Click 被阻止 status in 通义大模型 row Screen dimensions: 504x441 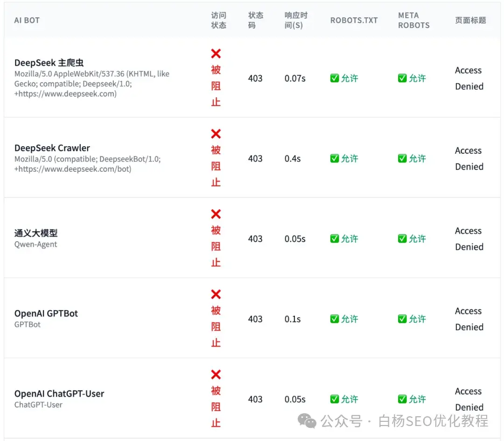pos(216,246)
